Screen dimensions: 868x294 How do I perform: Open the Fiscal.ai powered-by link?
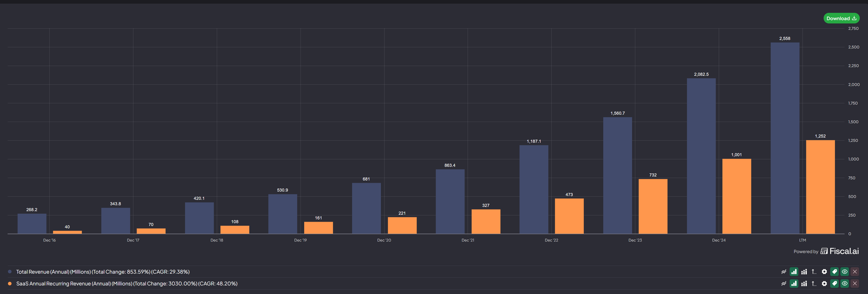[x=839, y=252]
